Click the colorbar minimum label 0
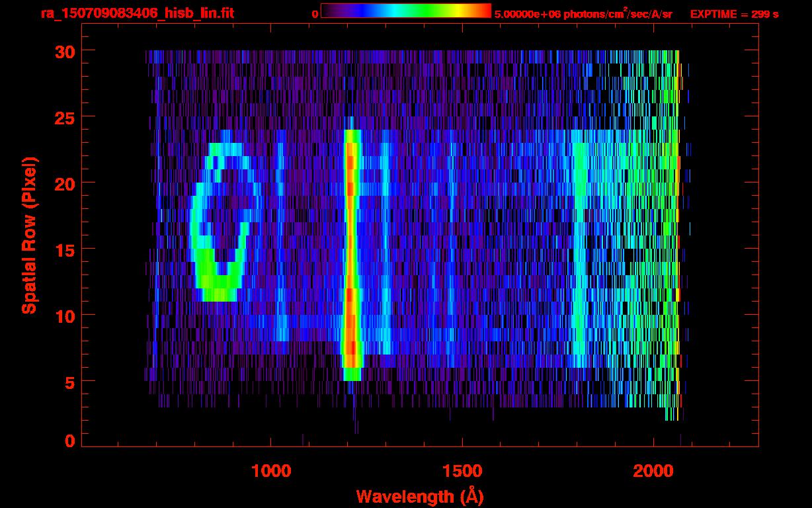Viewport: 812px width, 508px height. 315,14
